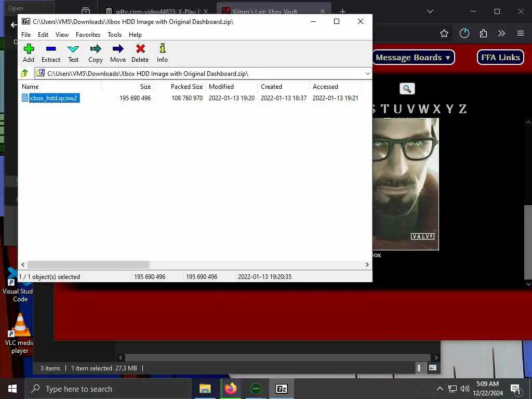Extract the archive with the Extract button
This screenshot has width=532, height=399.
tap(51, 54)
